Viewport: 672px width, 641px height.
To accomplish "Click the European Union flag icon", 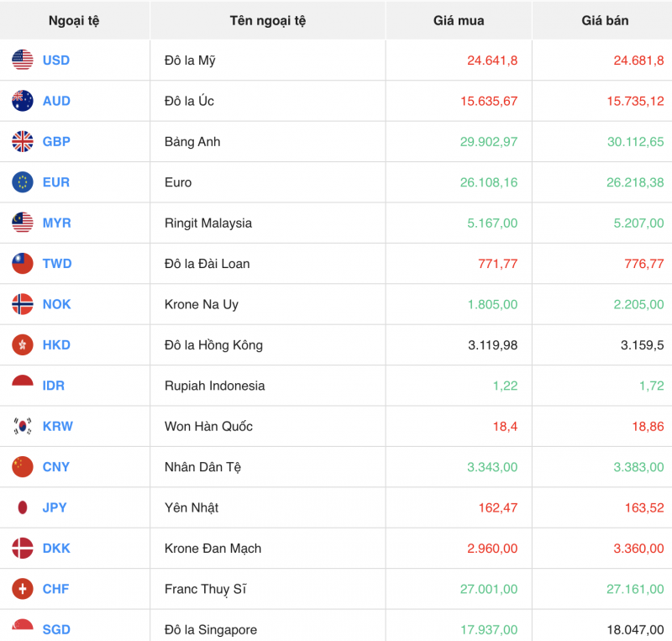I will [x=23, y=182].
